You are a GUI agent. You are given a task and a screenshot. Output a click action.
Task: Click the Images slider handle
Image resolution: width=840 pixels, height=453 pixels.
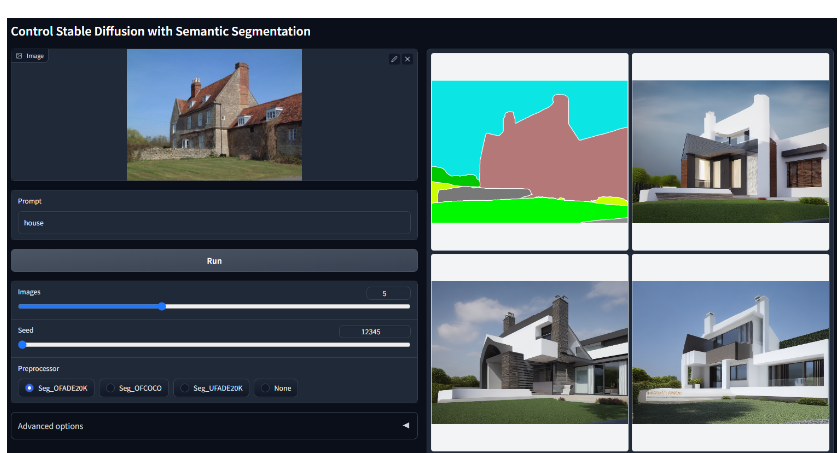162,307
